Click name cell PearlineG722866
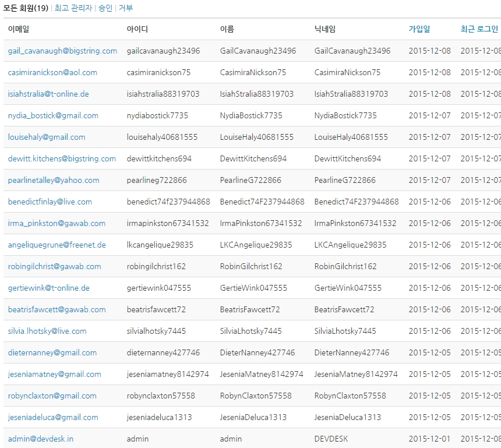 (x=250, y=180)
